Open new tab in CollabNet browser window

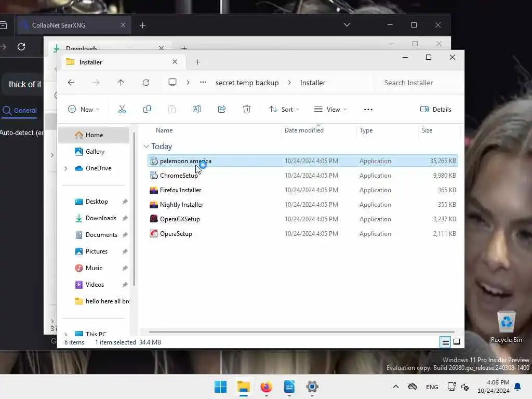pyautogui.click(x=142, y=25)
